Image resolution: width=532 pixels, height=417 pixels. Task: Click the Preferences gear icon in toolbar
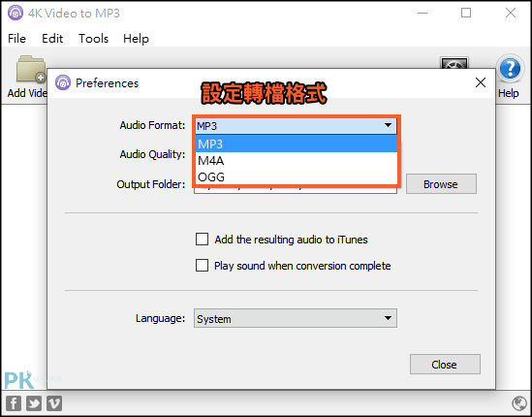click(x=454, y=62)
